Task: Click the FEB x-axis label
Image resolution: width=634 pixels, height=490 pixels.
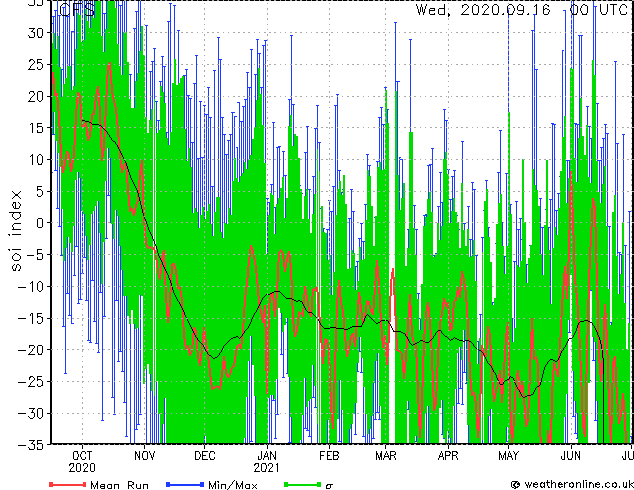Action: tap(329, 456)
